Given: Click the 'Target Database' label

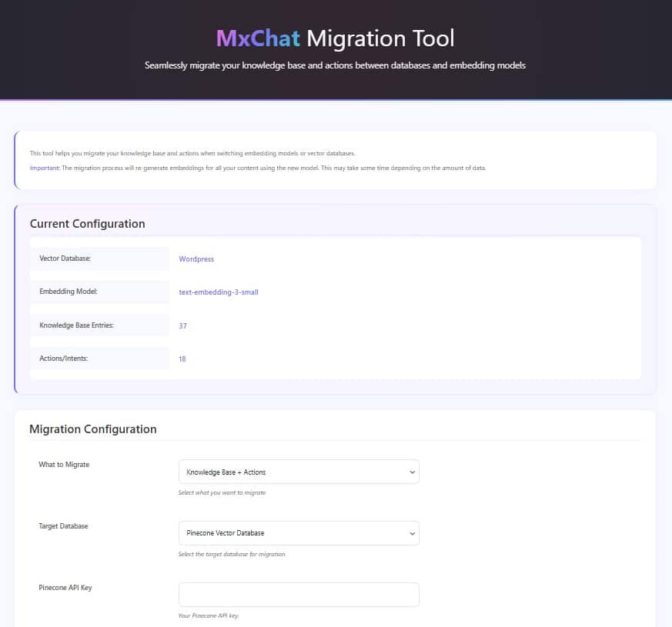Looking at the screenshot, I should (x=63, y=526).
